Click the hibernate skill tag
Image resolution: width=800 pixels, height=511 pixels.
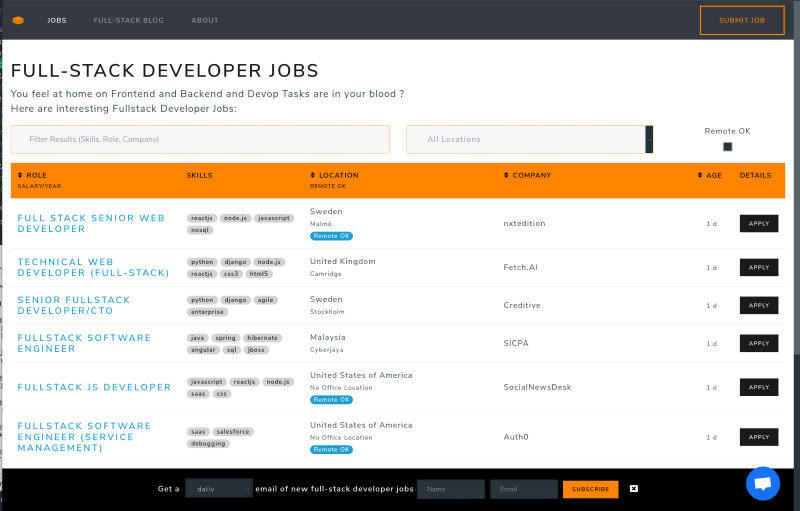(x=262, y=338)
